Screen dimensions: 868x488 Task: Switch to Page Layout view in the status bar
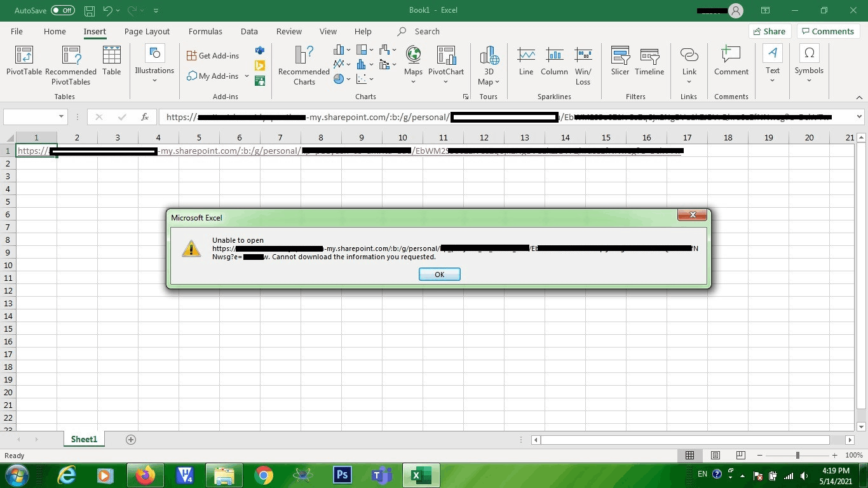tap(715, 456)
